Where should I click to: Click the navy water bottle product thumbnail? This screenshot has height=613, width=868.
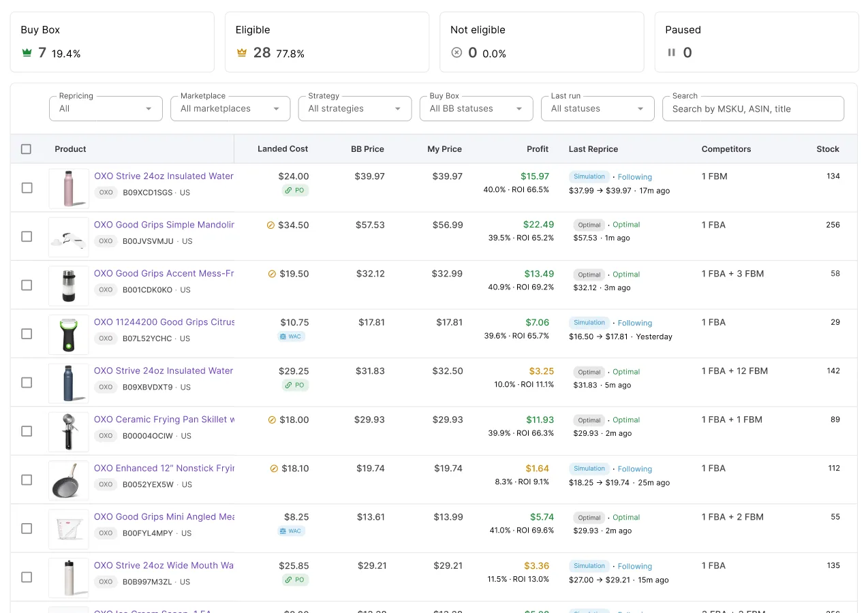pos(69,383)
